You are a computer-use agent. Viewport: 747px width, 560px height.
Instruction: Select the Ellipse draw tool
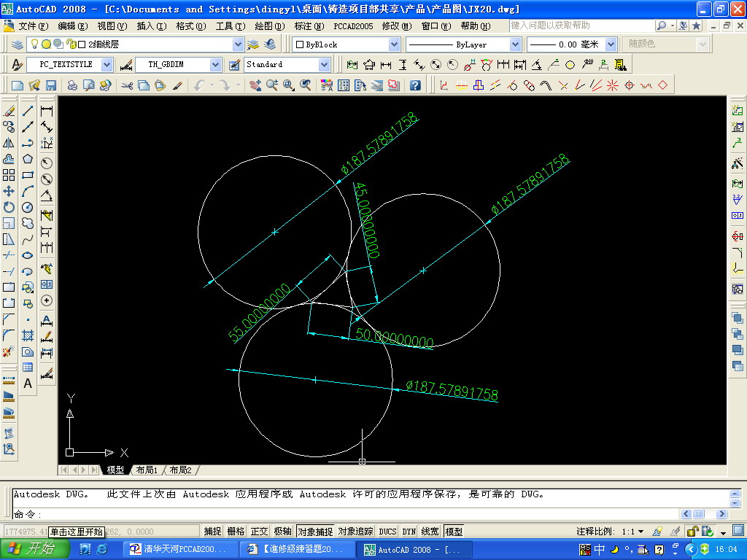pyautogui.click(x=28, y=256)
